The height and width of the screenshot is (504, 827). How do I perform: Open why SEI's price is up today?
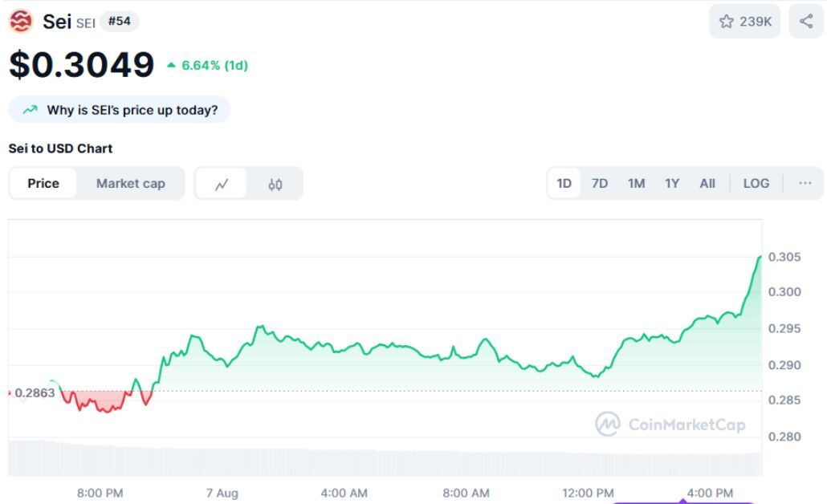[x=119, y=108]
